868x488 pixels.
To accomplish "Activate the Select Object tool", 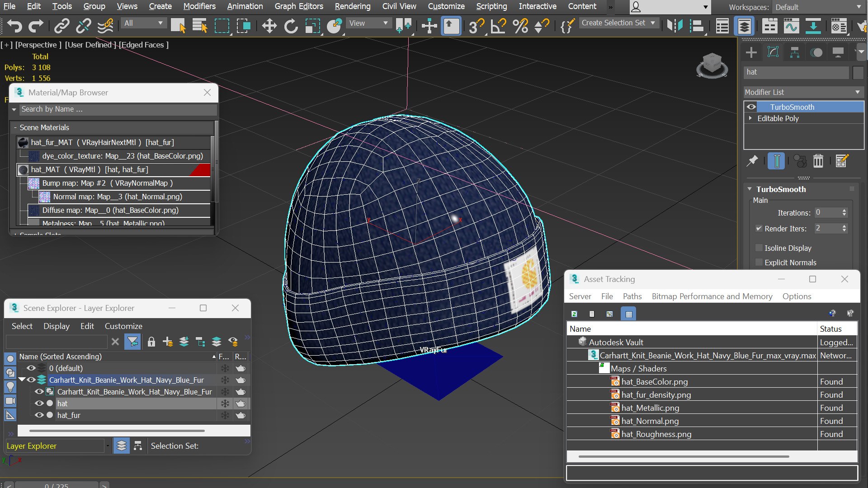I will [178, 26].
